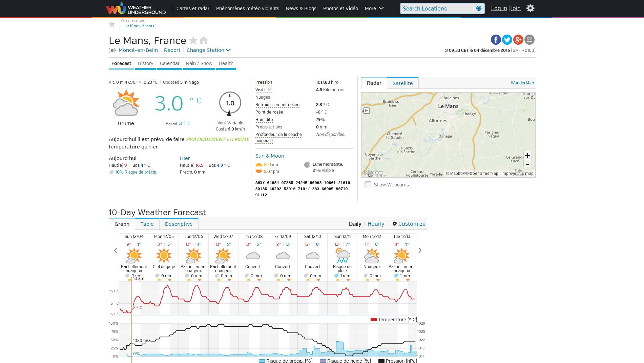
Task: Zoom out on the radar map
Action: pyautogui.click(x=527, y=163)
